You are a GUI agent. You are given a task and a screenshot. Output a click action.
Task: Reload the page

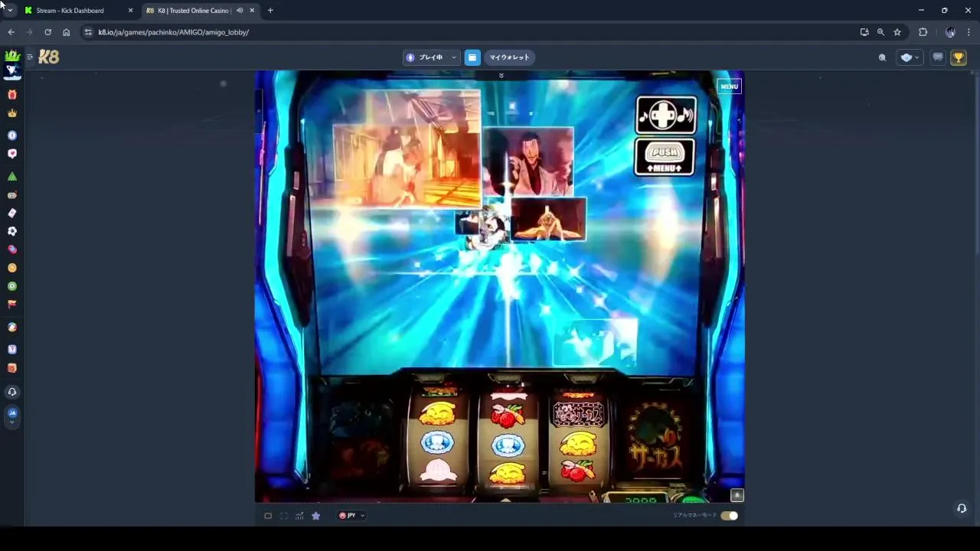47,32
